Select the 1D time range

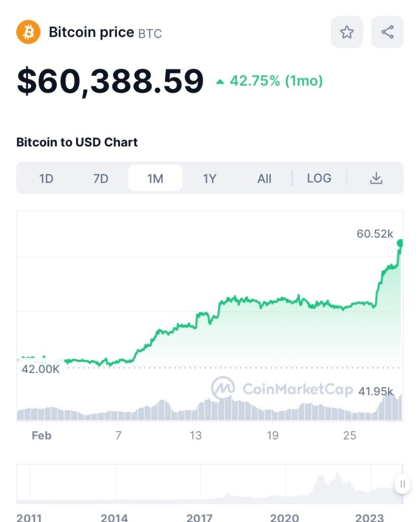click(x=46, y=178)
